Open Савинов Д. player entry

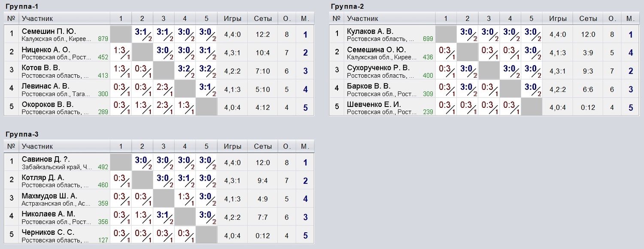click(46, 160)
